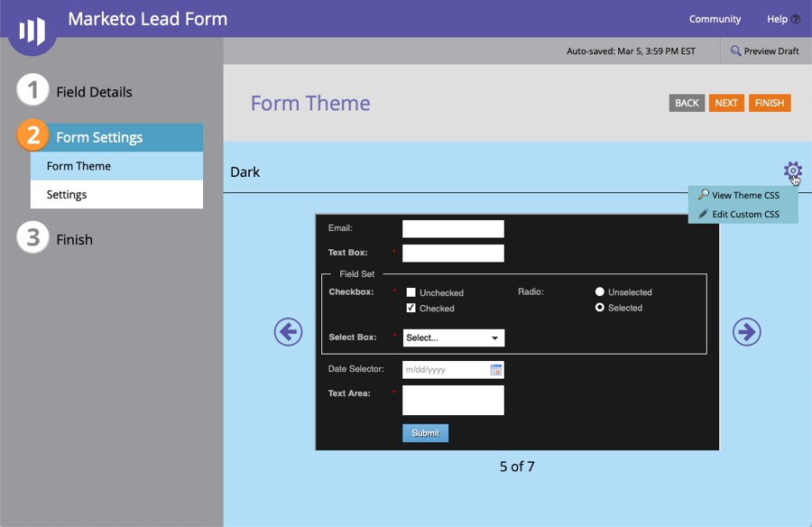This screenshot has height=527, width=812.
Task: Click step 1 circle for Field Details
Action: (x=33, y=90)
